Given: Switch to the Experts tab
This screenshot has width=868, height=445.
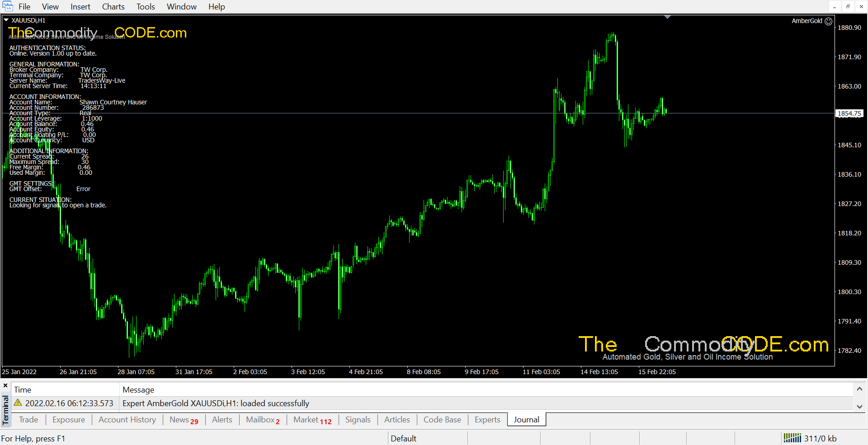Looking at the screenshot, I should (x=487, y=420).
